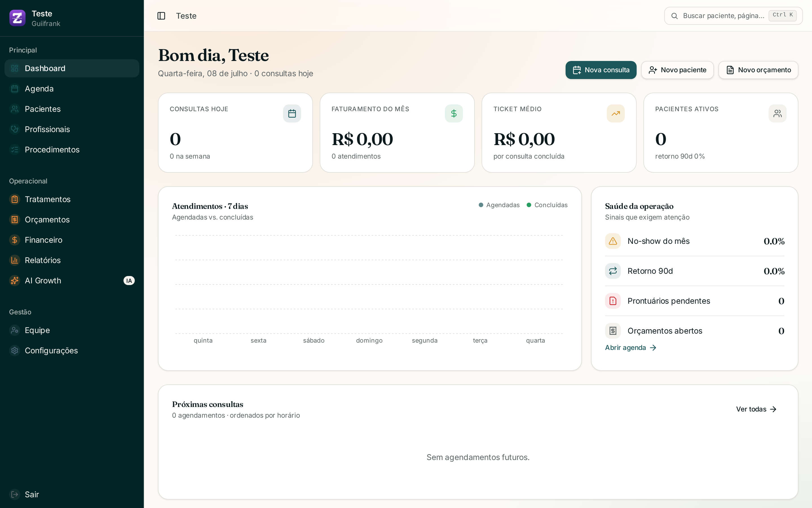
Task: Open the Financeiro section
Action: pyautogui.click(x=72, y=240)
